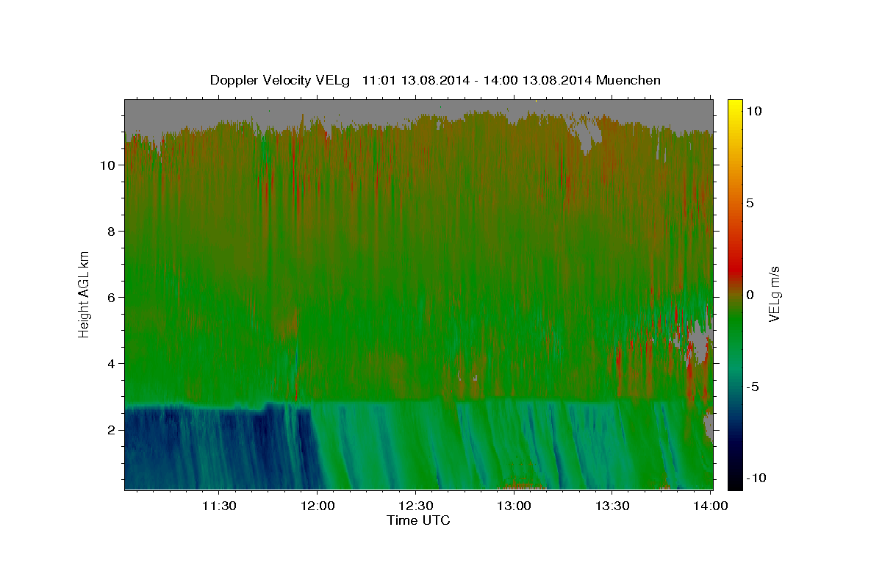The height and width of the screenshot is (588, 882).
Task: Click the colorbar label -10
Action: tap(757, 478)
